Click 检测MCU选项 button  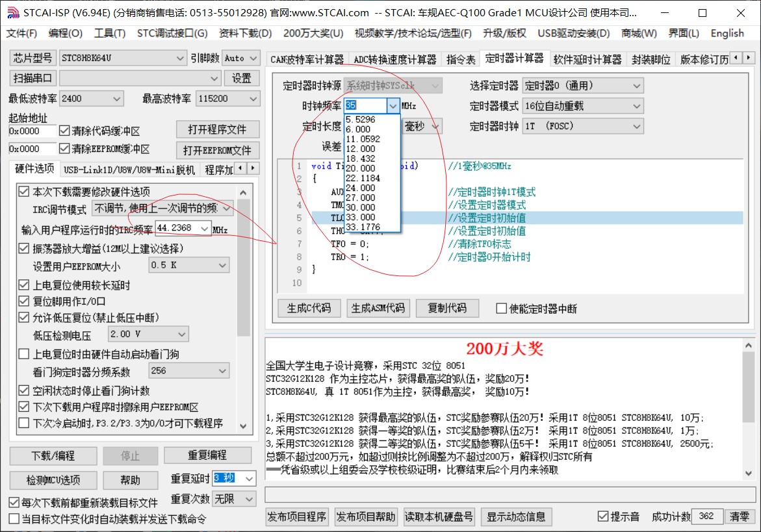click(x=53, y=479)
